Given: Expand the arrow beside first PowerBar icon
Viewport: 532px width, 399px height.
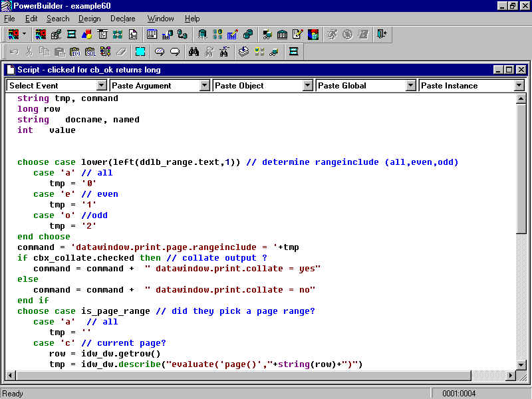Looking at the screenshot, I should click(25, 35).
